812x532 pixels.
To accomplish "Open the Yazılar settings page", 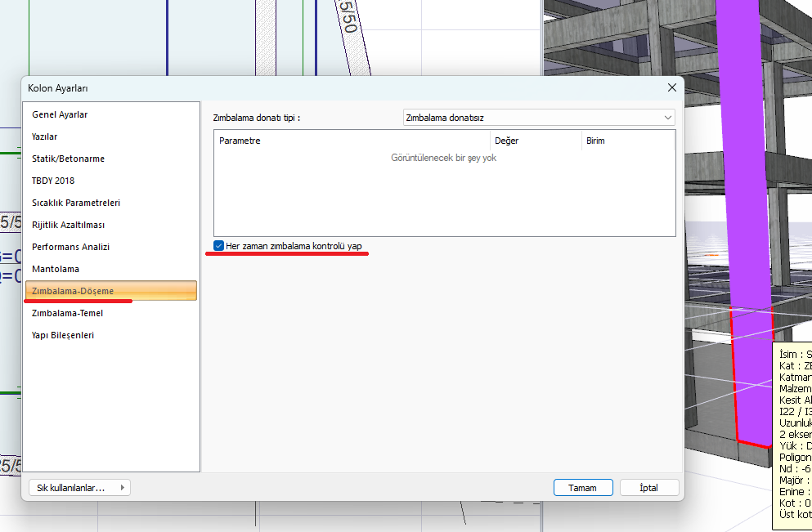I will tap(45, 136).
